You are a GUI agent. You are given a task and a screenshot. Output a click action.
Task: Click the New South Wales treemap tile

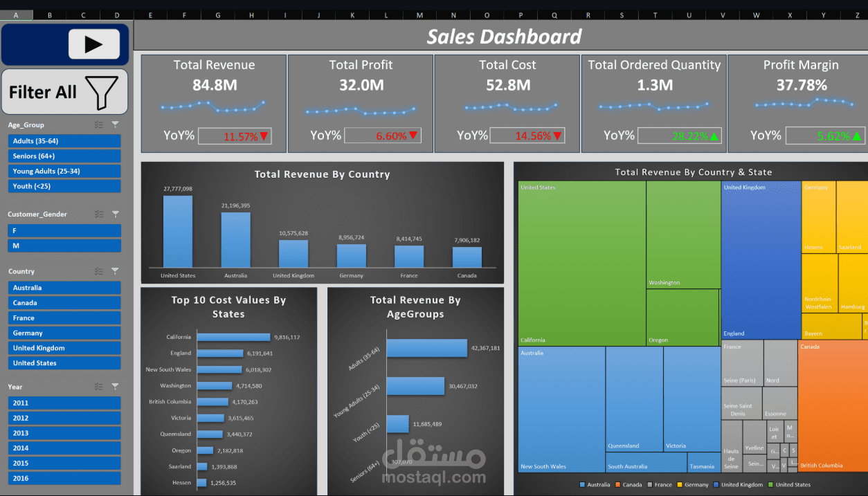pyautogui.click(x=561, y=409)
